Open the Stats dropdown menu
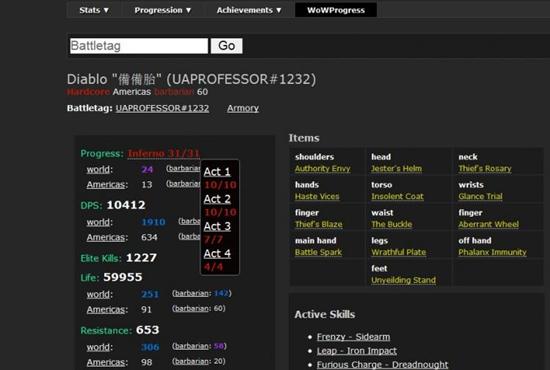This screenshot has width=550, height=370. pyautogui.click(x=94, y=10)
